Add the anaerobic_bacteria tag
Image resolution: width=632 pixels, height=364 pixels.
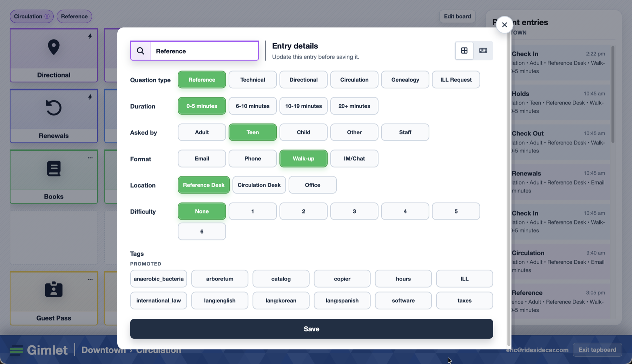point(158,279)
